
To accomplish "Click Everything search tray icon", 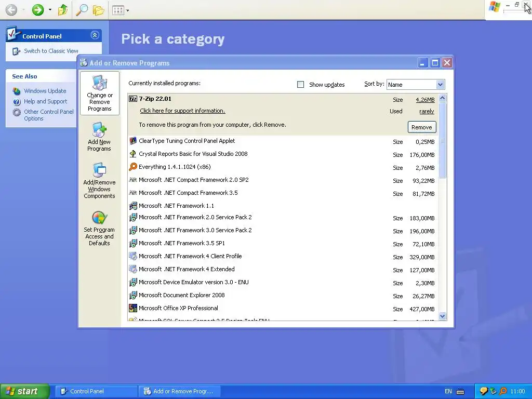I will [503, 391].
